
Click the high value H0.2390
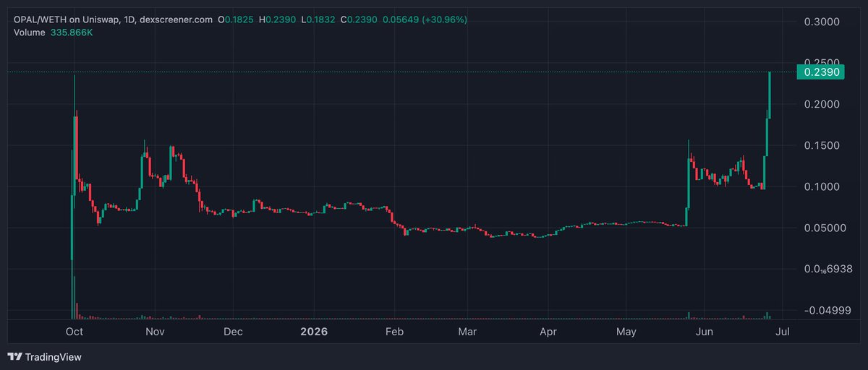(x=276, y=20)
